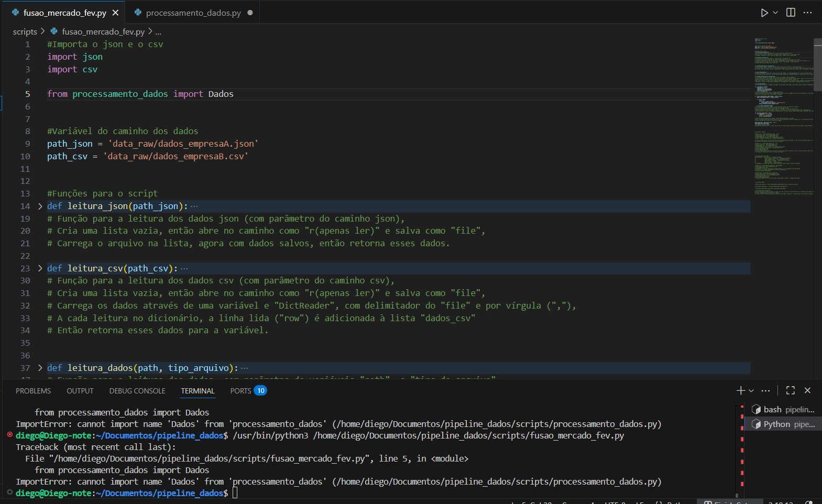This screenshot has width=822, height=504.
Task: Click the 'processamento_dados' module name in import
Action: coord(120,94)
